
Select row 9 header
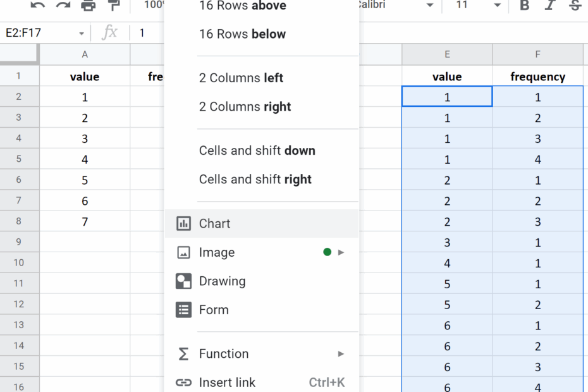coord(19,242)
